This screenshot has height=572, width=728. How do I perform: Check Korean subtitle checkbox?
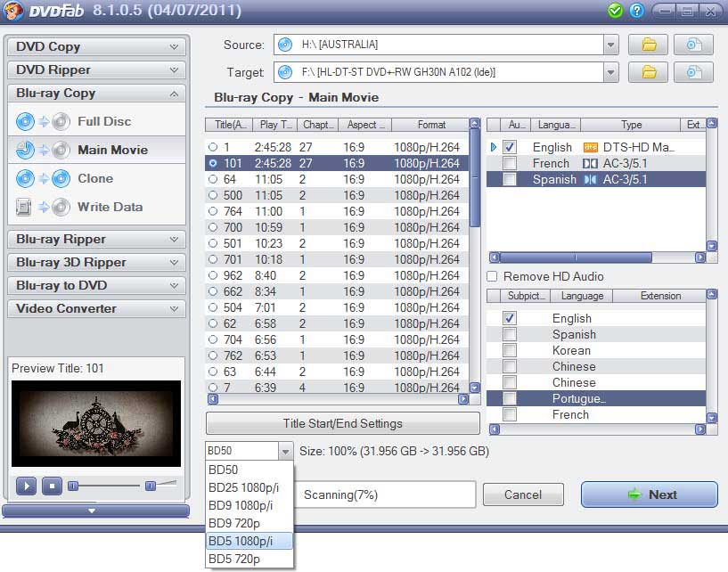coord(510,350)
